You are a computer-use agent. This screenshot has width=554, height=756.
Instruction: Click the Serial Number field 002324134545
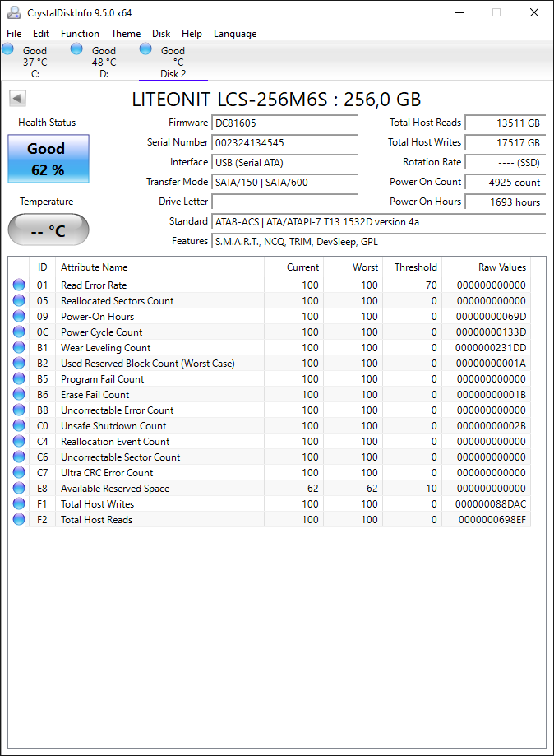tap(284, 142)
